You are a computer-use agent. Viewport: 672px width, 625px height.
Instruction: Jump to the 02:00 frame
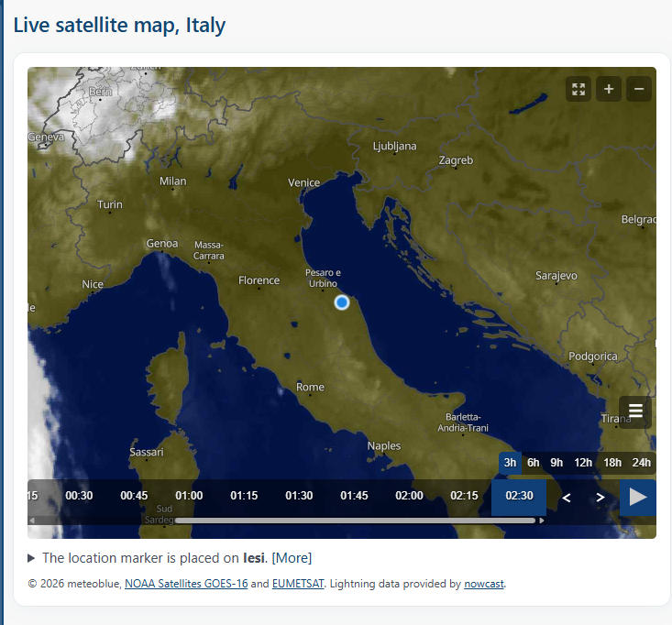coord(409,496)
